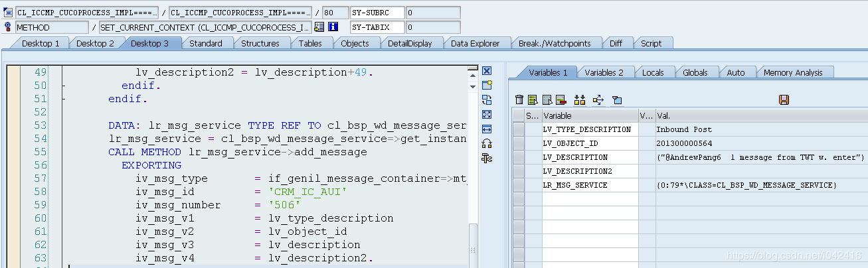Click the headphones services icon
Screen dimensions: 868x268
click(x=486, y=143)
